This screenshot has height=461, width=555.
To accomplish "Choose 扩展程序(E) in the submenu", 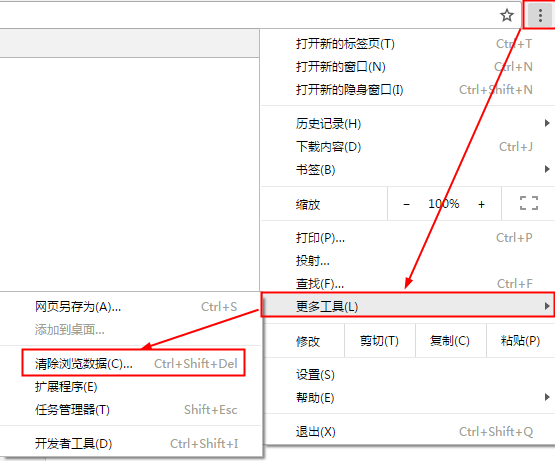I will point(131,387).
